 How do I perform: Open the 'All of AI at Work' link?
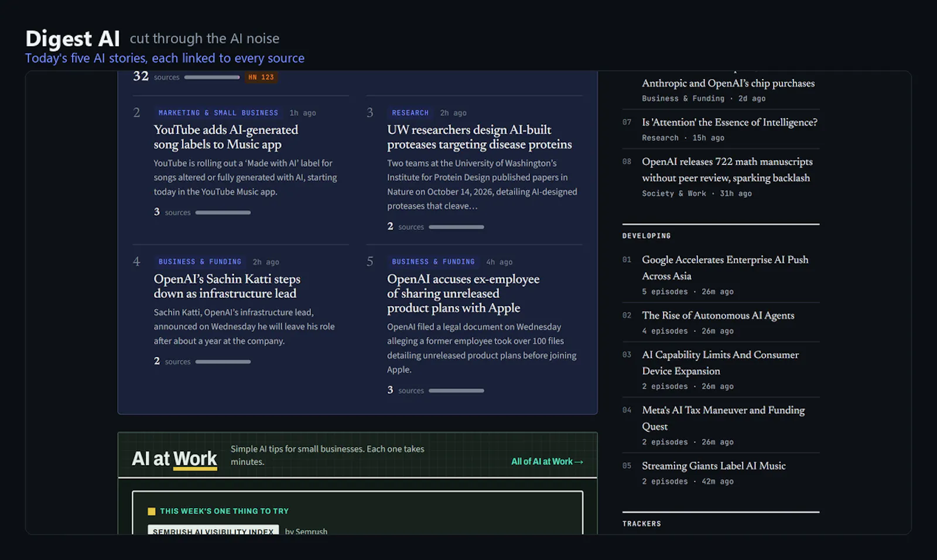[x=547, y=462]
